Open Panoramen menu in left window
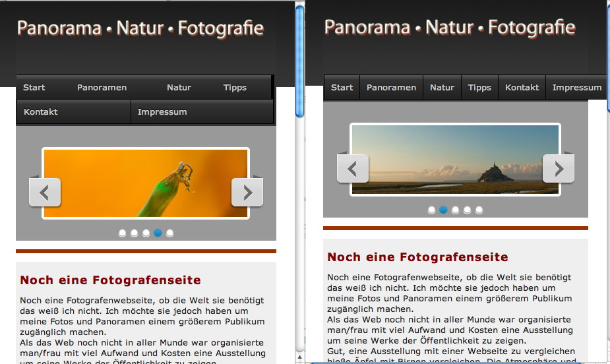Viewport: 610px width, 364px height. pos(102,88)
